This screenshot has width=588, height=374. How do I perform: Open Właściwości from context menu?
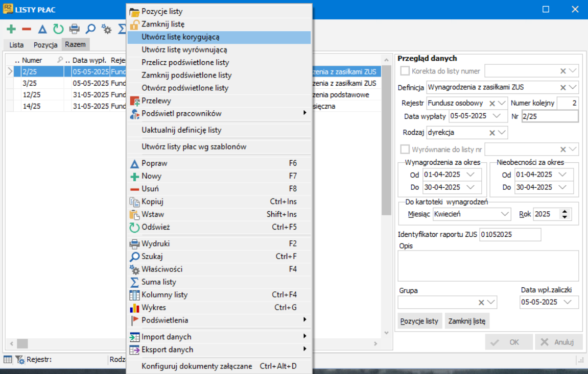219,269
